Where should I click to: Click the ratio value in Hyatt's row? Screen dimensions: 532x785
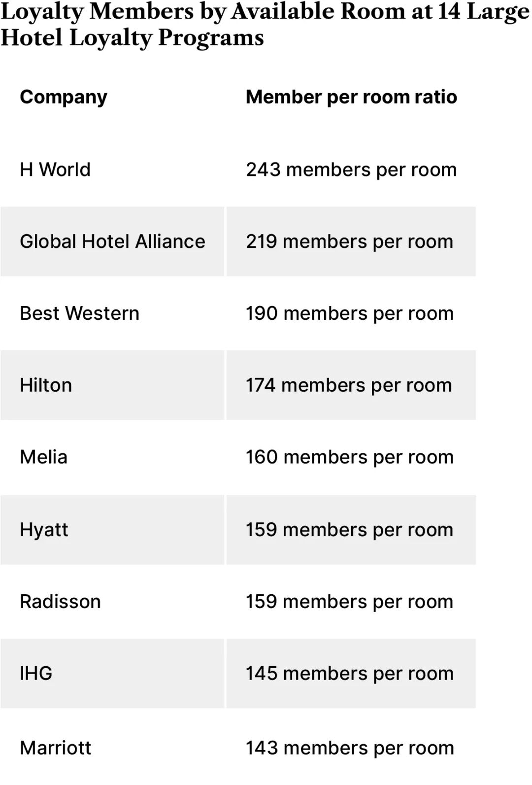point(349,530)
